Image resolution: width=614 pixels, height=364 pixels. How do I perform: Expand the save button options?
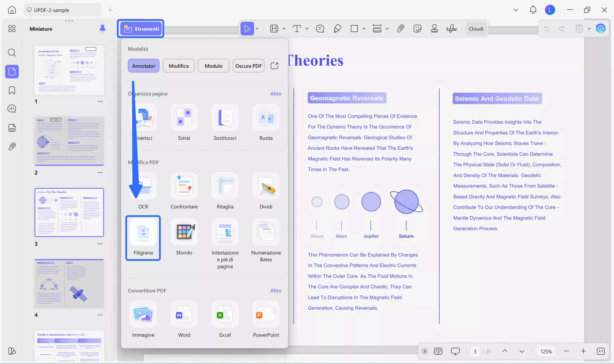(590, 29)
